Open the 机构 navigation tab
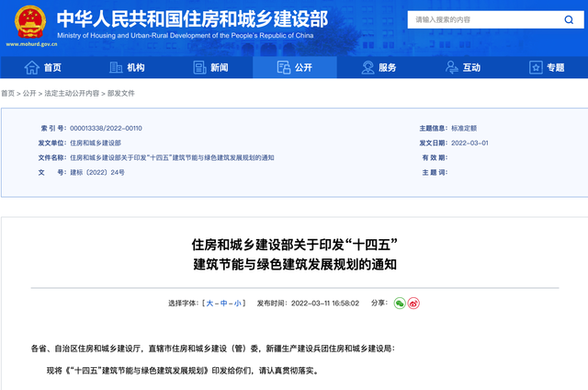The width and height of the screenshot is (588, 390). click(127, 67)
